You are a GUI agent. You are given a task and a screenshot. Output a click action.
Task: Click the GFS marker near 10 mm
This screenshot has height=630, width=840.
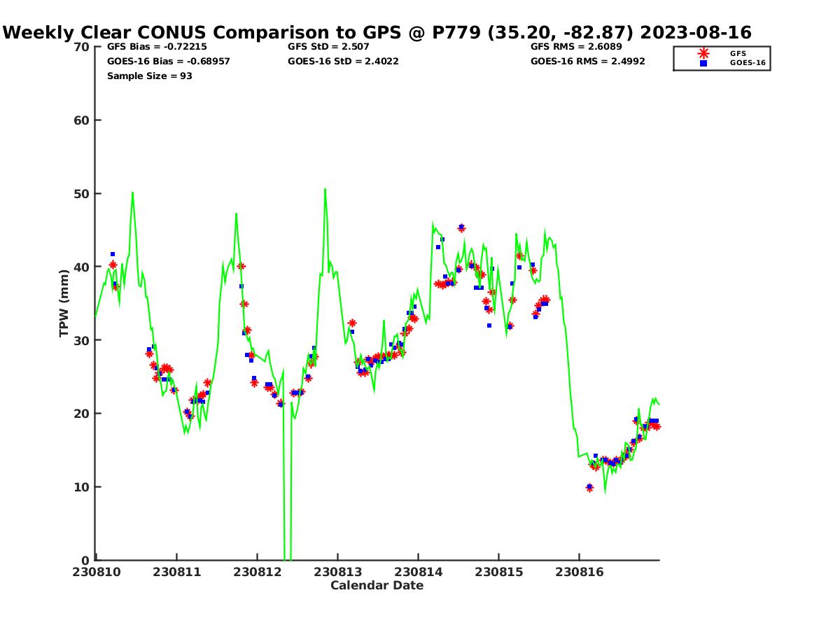[x=589, y=488]
